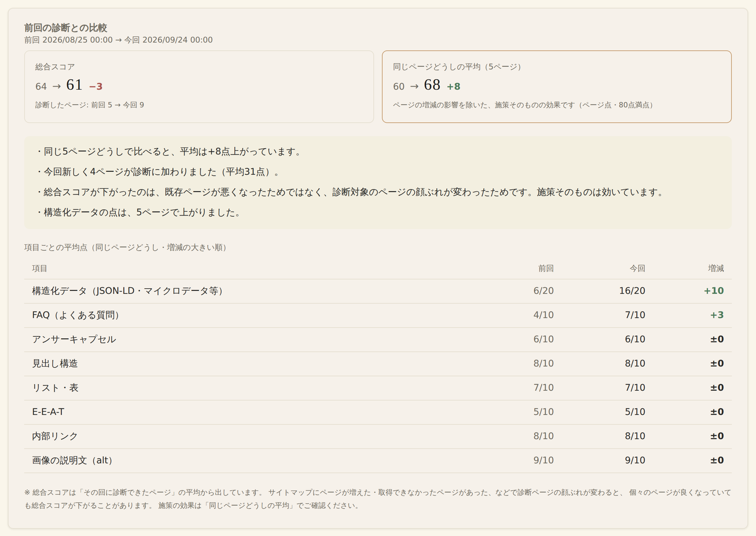Click the 総合スコア card label
Image resolution: width=756 pixels, height=536 pixels.
[55, 67]
